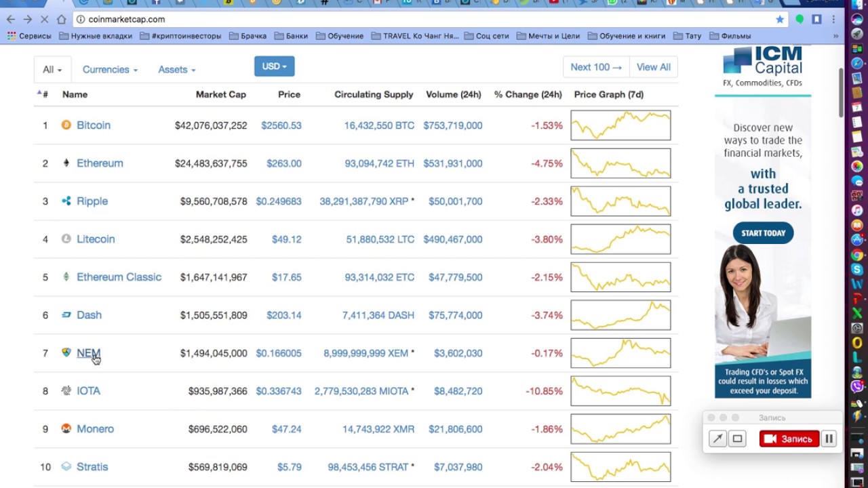Click the Ethereum Classic logo icon
The height and width of the screenshot is (488, 868).
point(66,277)
